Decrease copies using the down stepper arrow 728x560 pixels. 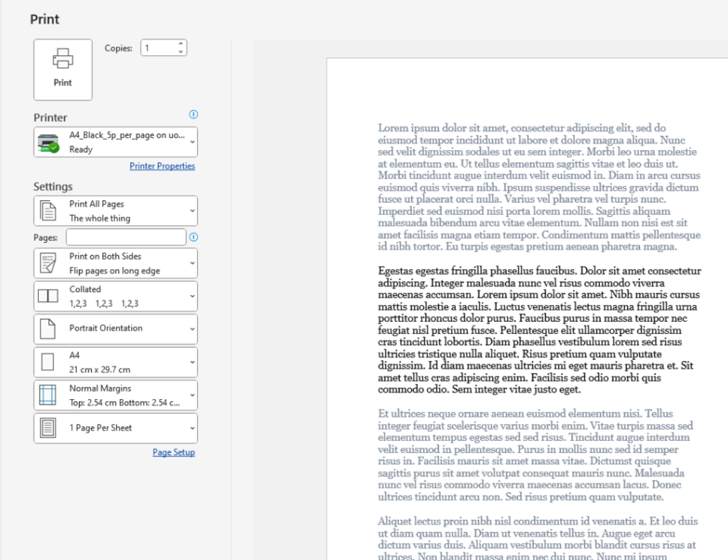180,52
